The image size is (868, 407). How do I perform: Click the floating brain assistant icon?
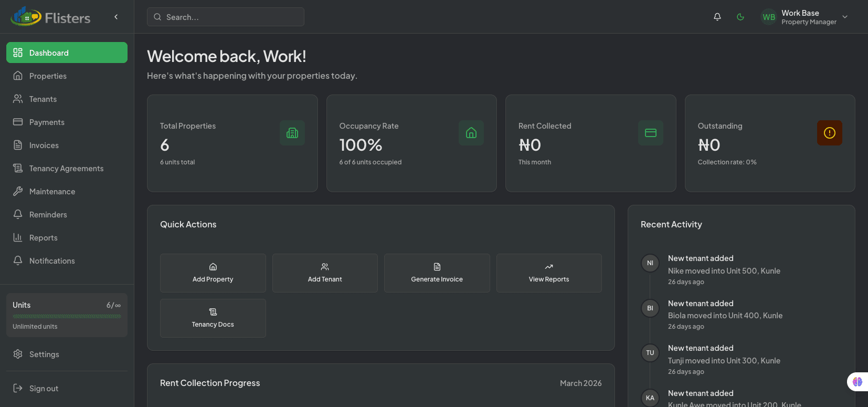click(858, 382)
